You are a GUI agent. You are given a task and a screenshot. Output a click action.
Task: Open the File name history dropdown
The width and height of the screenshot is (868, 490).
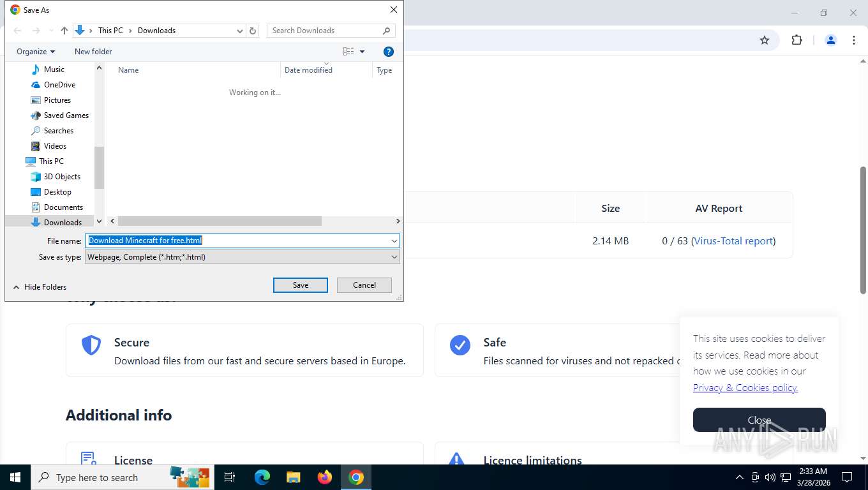tap(394, 241)
